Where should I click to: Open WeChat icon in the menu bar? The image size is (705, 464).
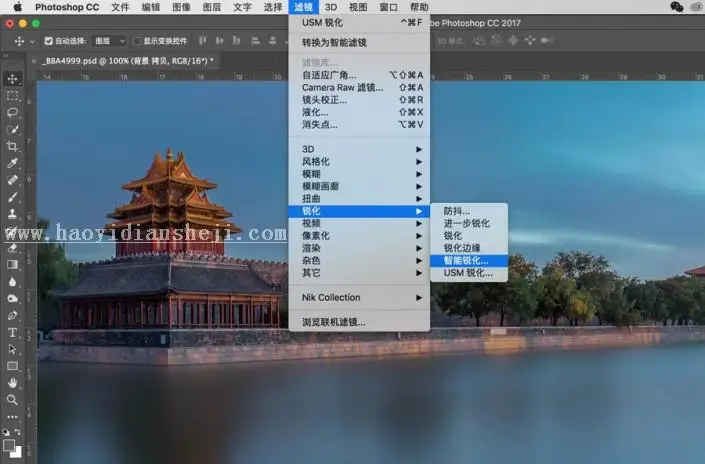point(677,6)
